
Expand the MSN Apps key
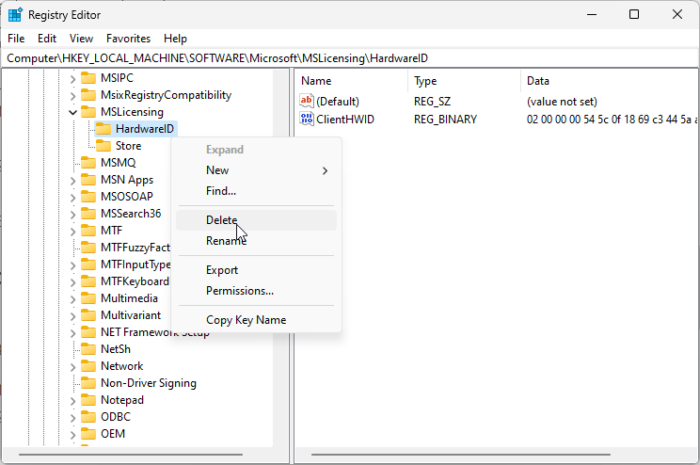pos(73,181)
